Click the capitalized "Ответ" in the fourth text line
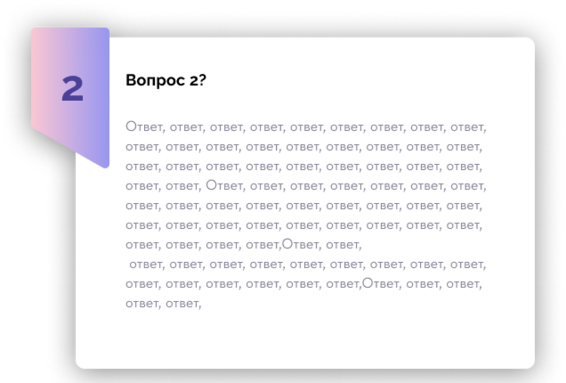Image resolution: width=566 pixels, height=383 pixels. tap(226, 186)
